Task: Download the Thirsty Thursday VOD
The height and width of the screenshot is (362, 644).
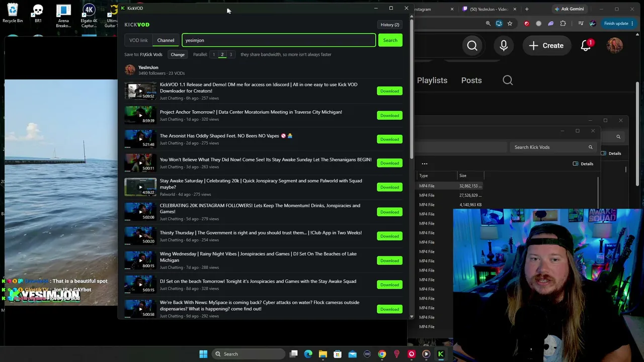Action: pos(389,236)
